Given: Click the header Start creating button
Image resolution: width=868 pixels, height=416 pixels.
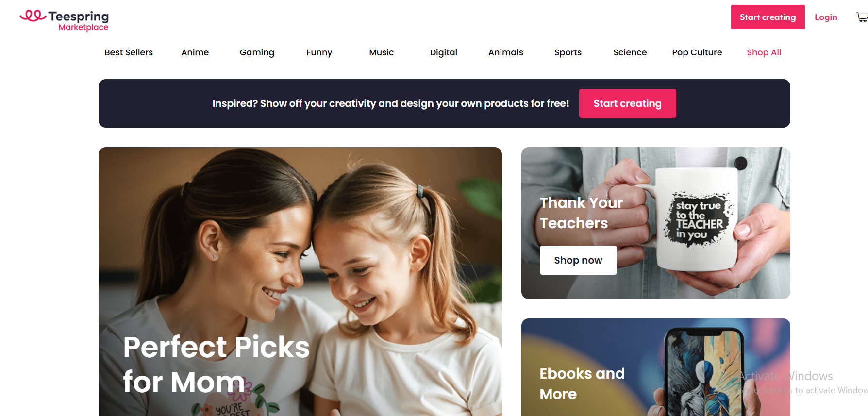Looking at the screenshot, I should coord(768,17).
